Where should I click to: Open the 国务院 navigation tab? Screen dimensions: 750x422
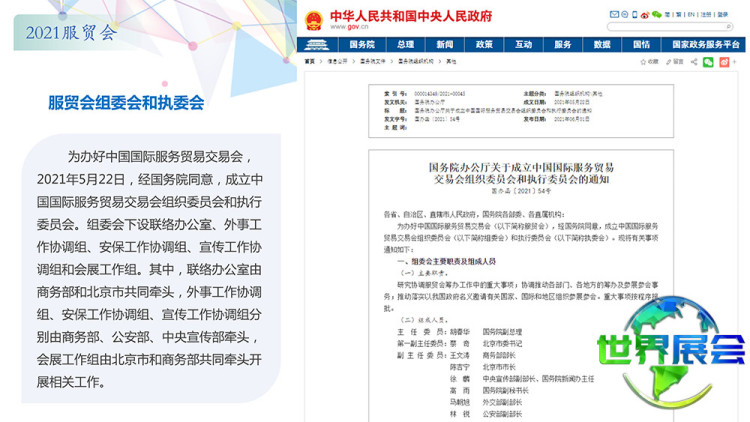point(362,45)
